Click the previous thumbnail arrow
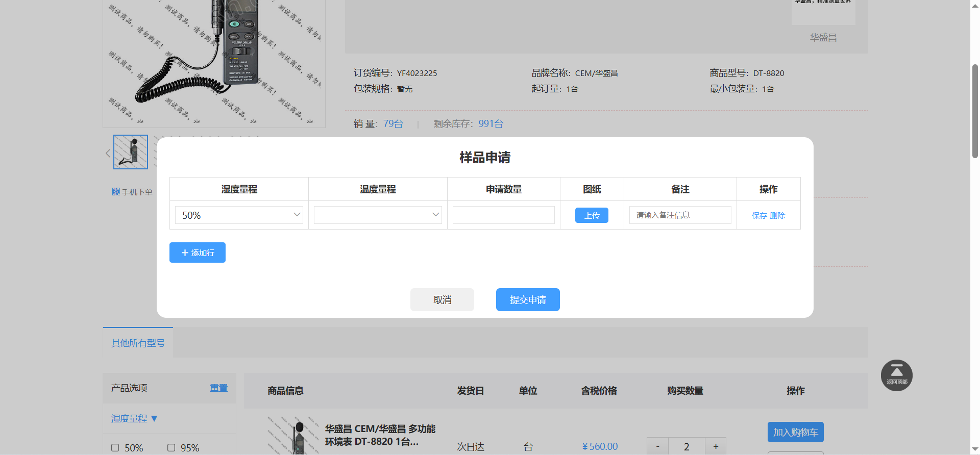This screenshot has height=455, width=980. 108,153
